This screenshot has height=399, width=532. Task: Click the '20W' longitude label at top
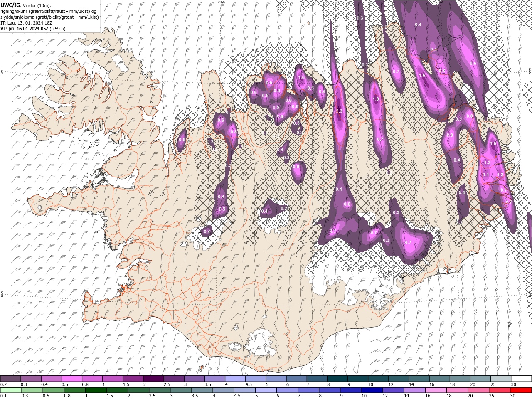(x=221, y=2)
